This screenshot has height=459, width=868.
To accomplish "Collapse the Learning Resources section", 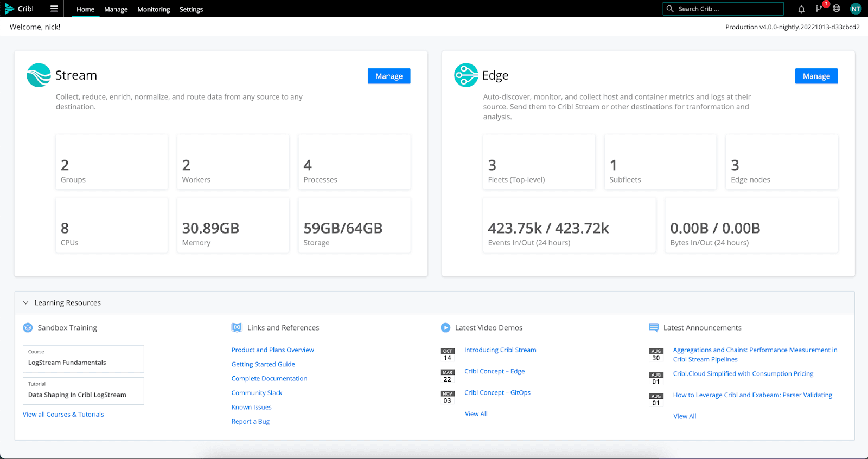I will [x=25, y=303].
